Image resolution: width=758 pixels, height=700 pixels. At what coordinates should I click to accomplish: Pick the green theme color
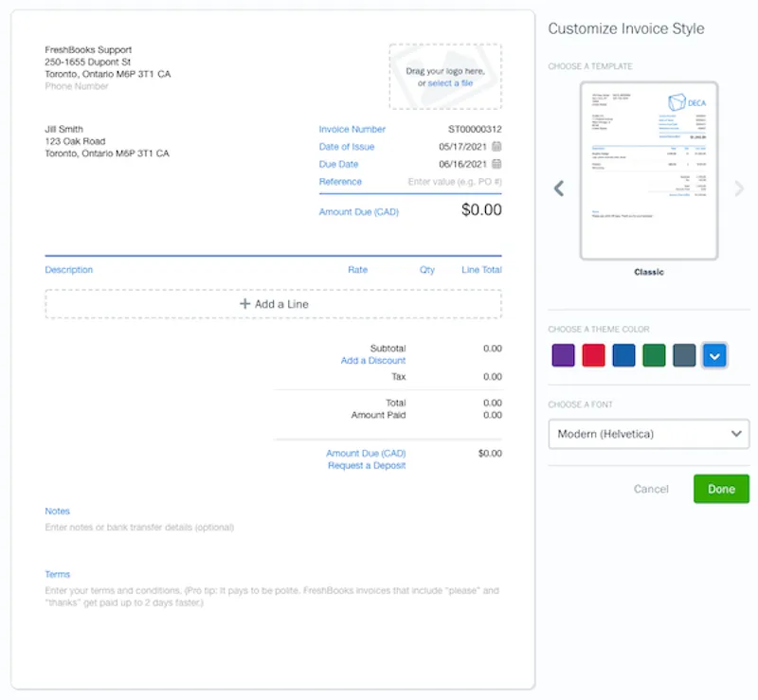[654, 355]
